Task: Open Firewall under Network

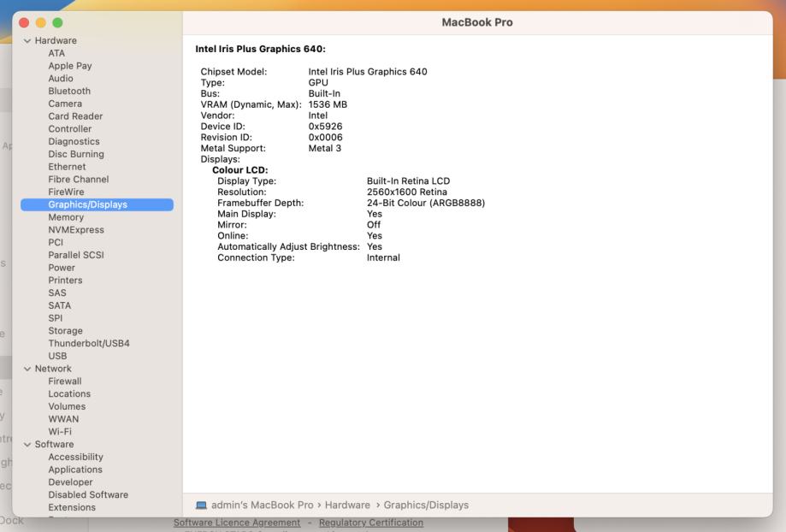Action: (x=65, y=381)
